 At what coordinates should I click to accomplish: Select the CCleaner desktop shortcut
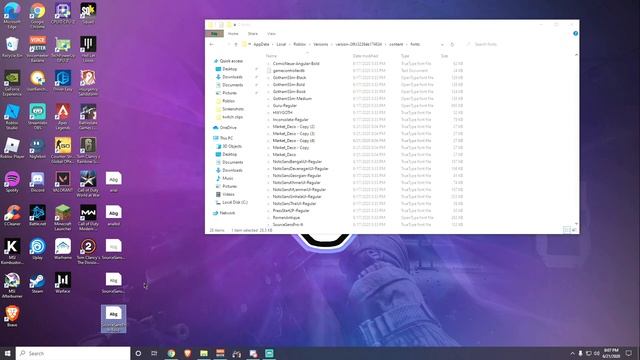(x=12, y=216)
